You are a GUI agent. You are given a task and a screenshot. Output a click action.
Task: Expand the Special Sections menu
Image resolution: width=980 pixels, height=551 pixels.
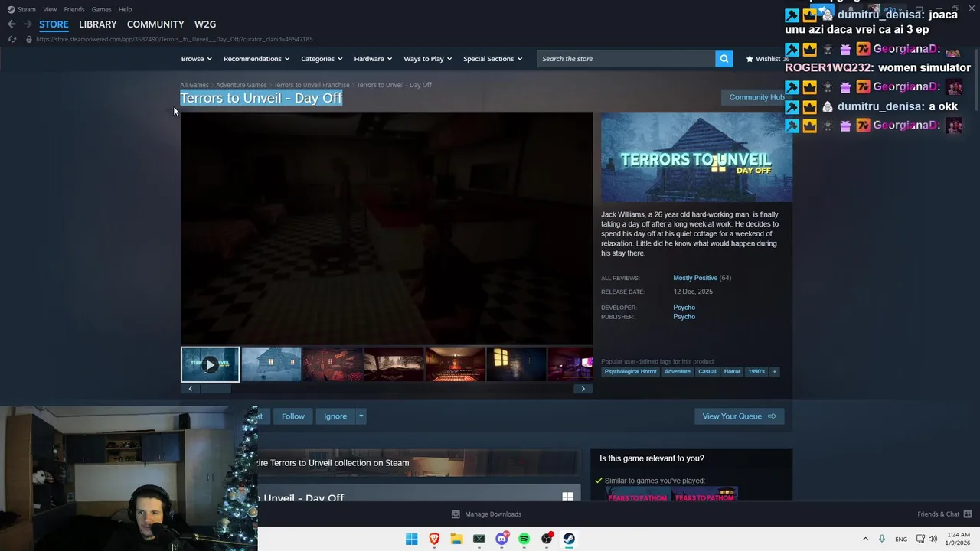(x=492, y=59)
